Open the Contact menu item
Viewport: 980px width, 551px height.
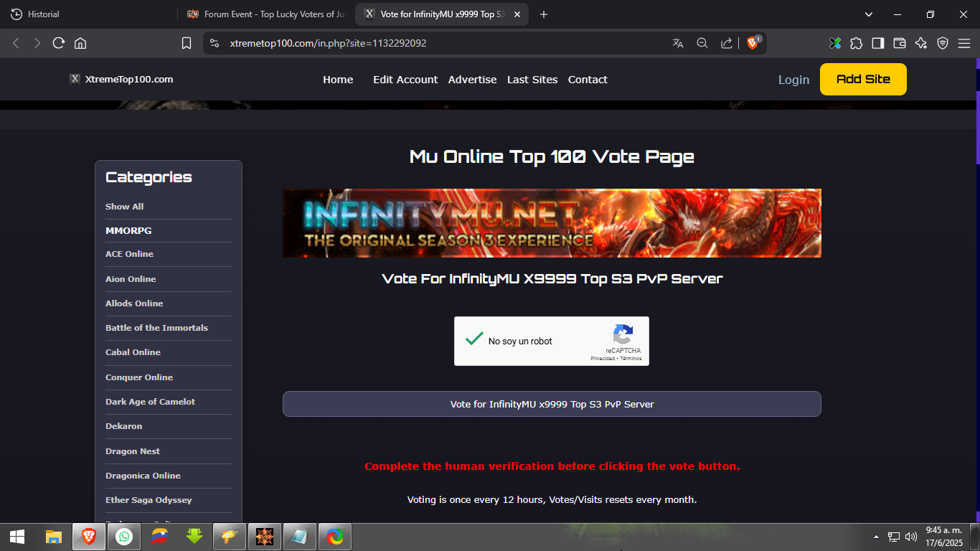pos(588,80)
